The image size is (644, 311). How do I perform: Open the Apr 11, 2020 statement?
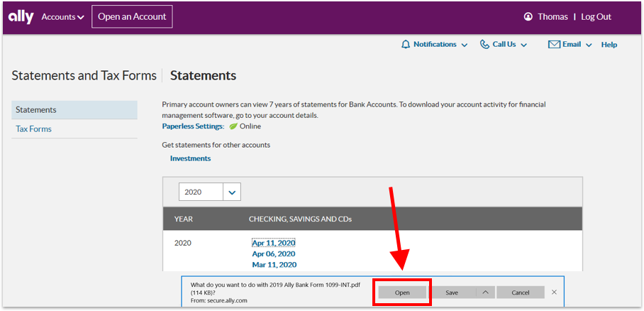point(274,243)
